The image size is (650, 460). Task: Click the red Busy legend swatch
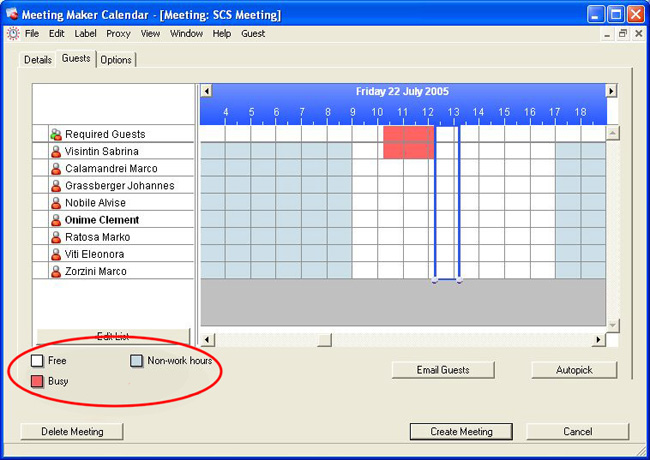pos(37,381)
